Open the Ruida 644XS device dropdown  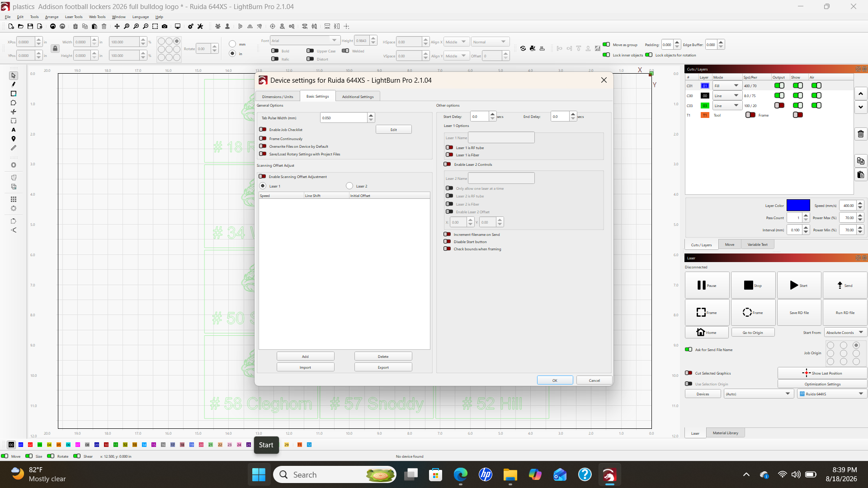[x=832, y=394]
